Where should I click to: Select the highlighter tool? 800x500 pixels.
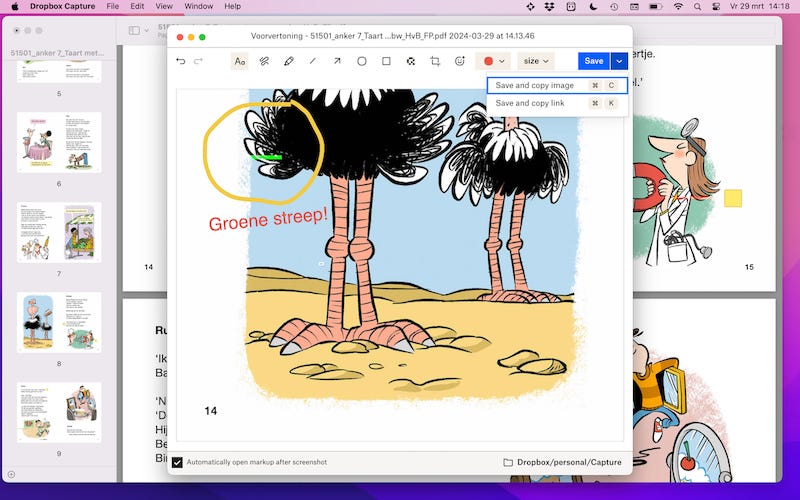click(264, 61)
